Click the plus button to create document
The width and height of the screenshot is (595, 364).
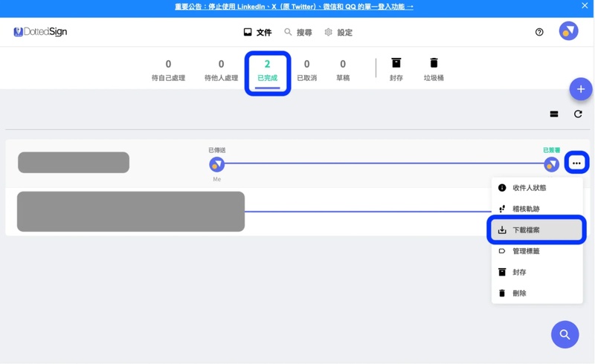point(581,89)
